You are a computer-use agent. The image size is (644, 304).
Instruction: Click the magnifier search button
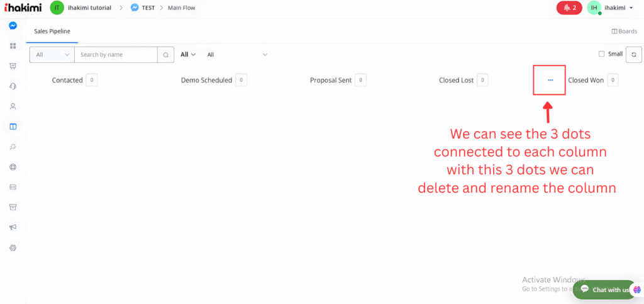coord(165,55)
